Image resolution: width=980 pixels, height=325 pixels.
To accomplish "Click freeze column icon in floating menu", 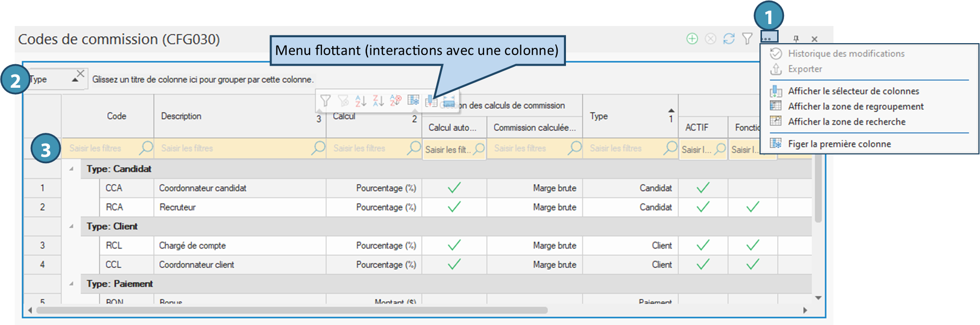I will (414, 100).
